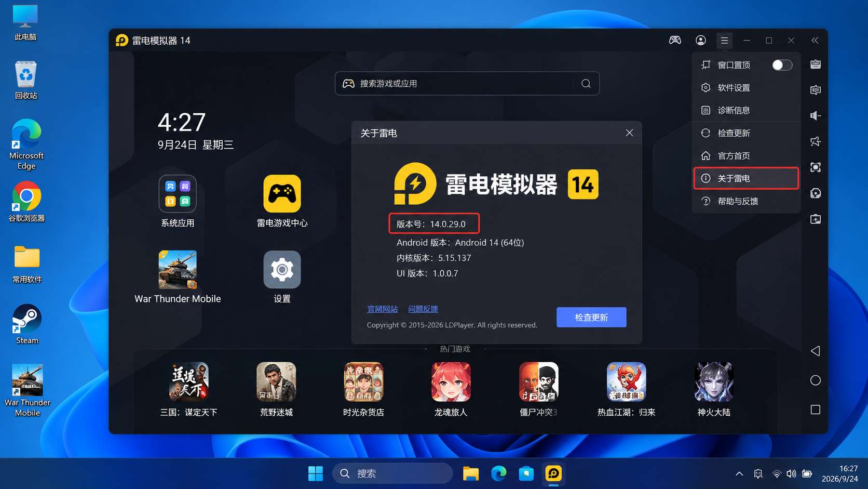Open the user account icon in title bar

pos(701,40)
